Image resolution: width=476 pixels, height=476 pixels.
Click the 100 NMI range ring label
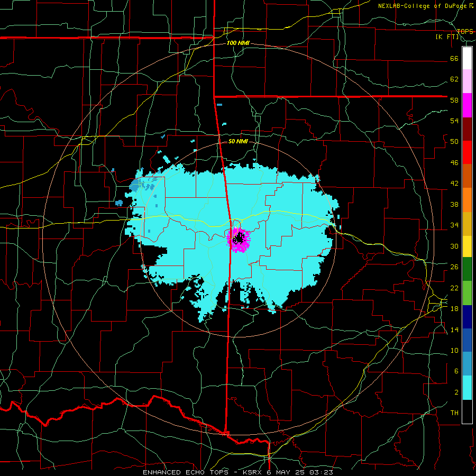click(x=238, y=43)
